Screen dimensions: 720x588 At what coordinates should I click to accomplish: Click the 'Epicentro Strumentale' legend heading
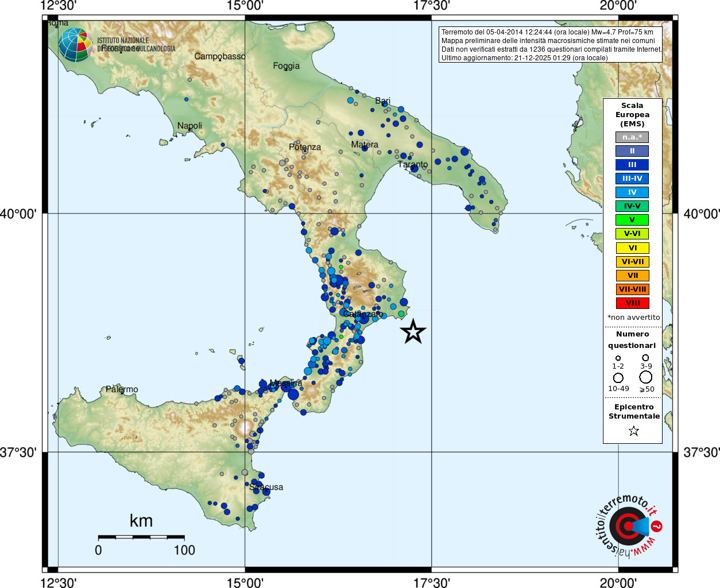634,411
